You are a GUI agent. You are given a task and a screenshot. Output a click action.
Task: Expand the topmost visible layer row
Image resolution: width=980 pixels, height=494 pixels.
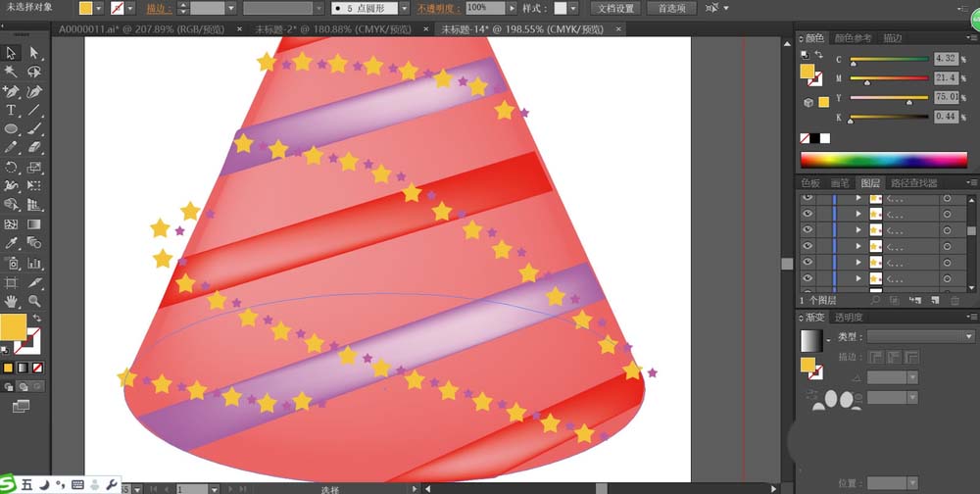(858, 198)
